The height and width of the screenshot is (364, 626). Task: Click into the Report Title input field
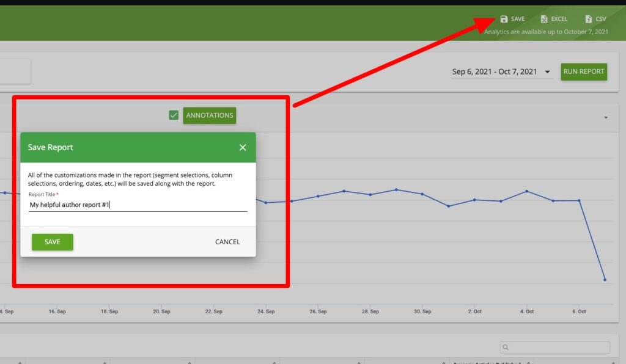[x=138, y=205]
